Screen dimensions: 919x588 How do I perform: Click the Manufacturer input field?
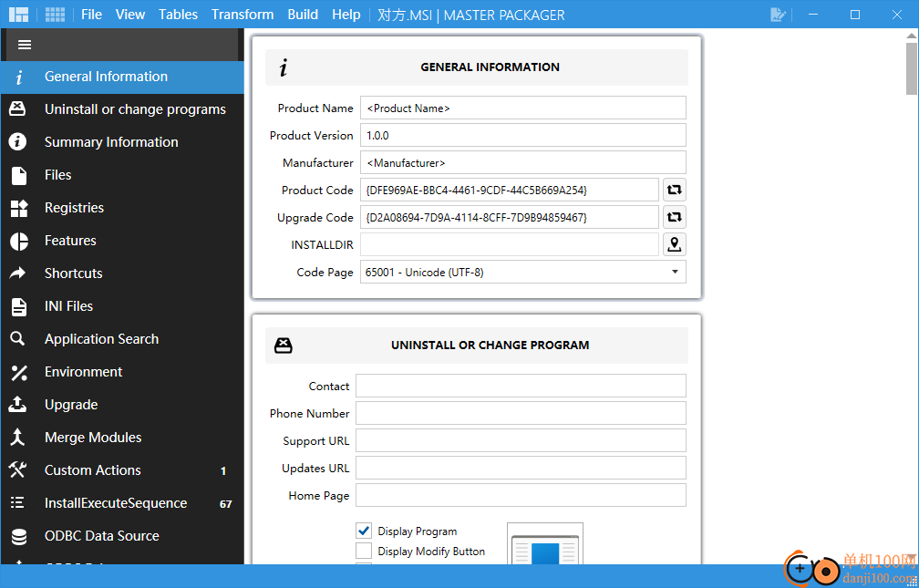click(x=522, y=163)
